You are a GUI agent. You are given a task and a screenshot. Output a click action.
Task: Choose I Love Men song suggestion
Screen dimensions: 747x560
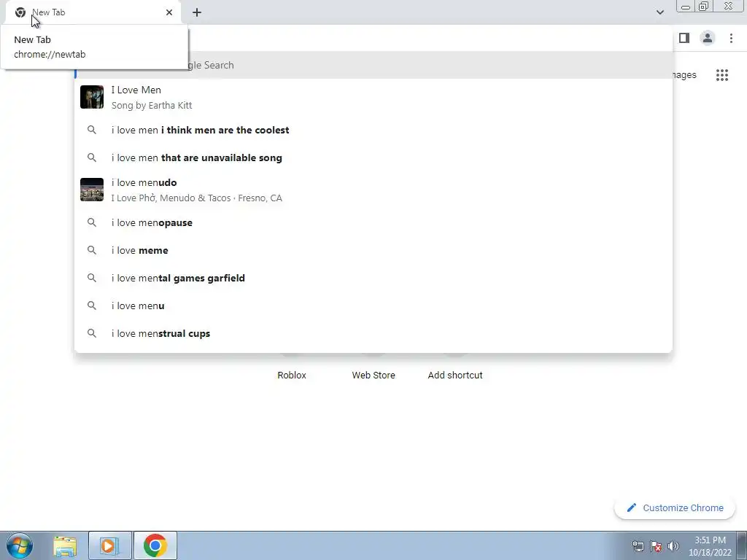[x=373, y=97]
